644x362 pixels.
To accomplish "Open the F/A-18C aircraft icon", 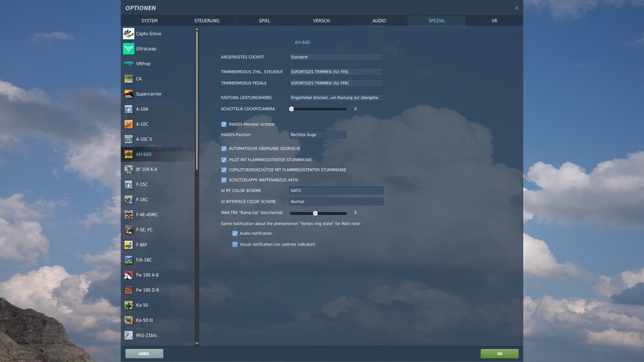I will point(129,260).
